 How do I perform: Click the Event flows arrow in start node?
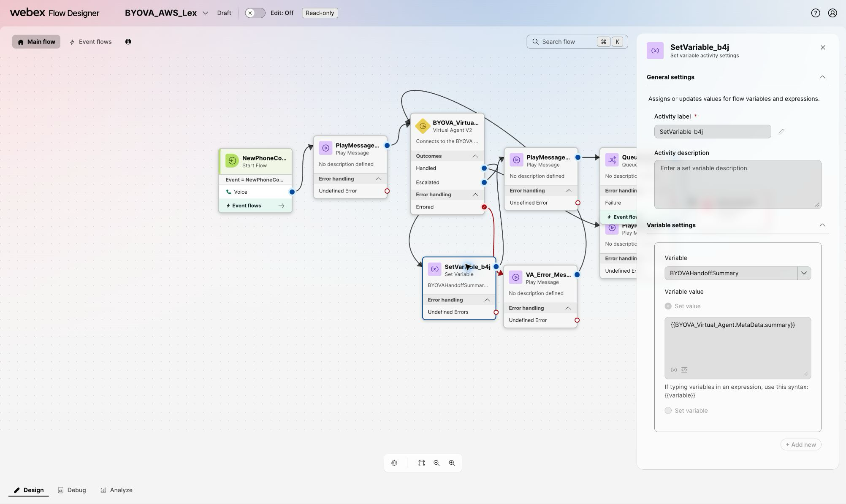click(x=282, y=206)
